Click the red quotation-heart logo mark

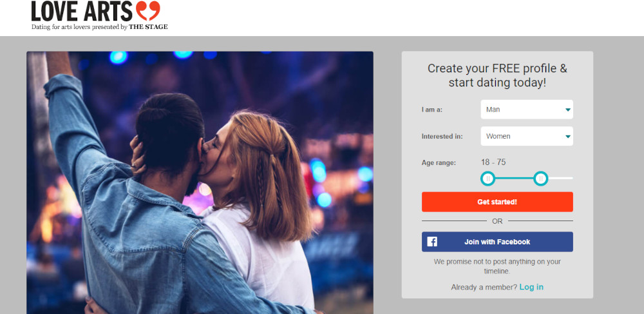pyautogui.click(x=148, y=11)
